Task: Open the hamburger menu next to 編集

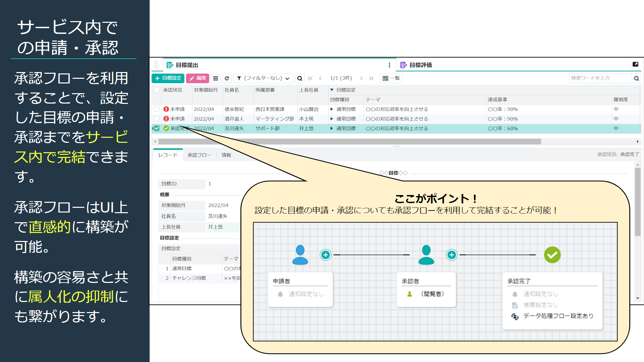Action: (216, 78)
